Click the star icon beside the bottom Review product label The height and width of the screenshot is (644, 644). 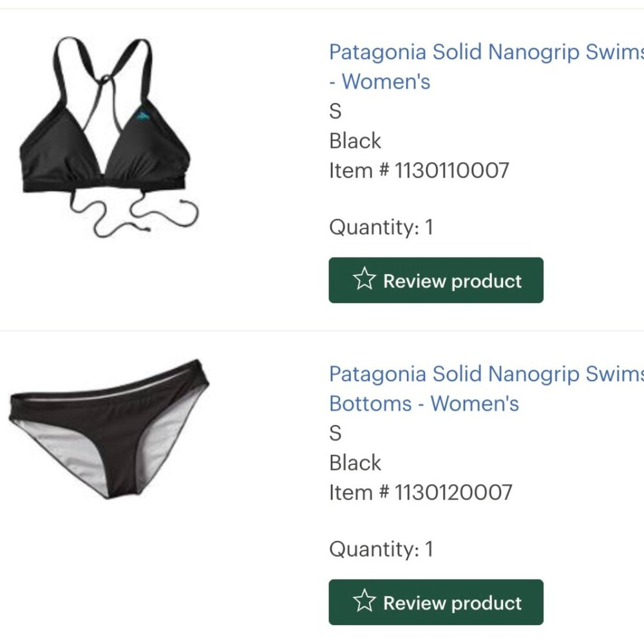366,602
